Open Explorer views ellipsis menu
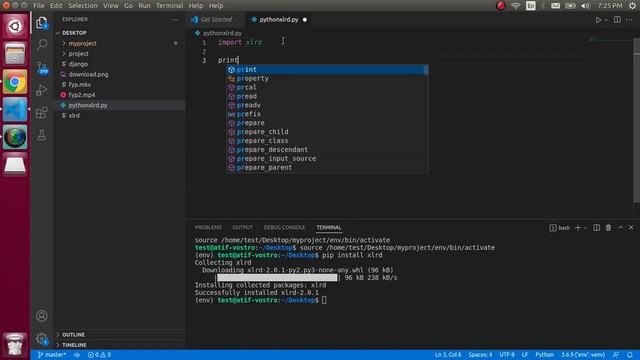The image size is (640, 360). [x=175, y=20]
